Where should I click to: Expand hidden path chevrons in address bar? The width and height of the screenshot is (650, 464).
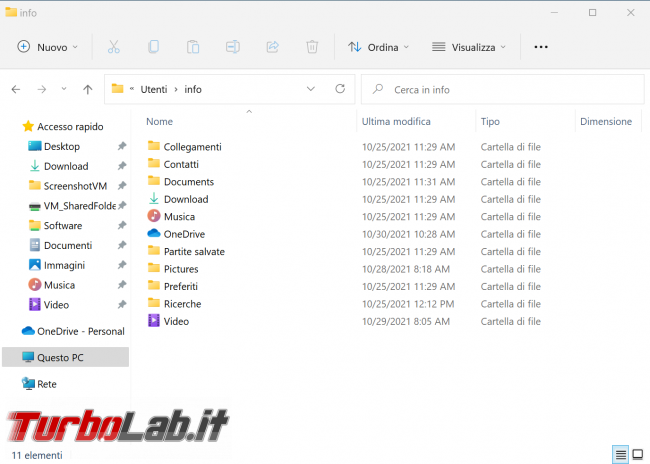(132, 89)
